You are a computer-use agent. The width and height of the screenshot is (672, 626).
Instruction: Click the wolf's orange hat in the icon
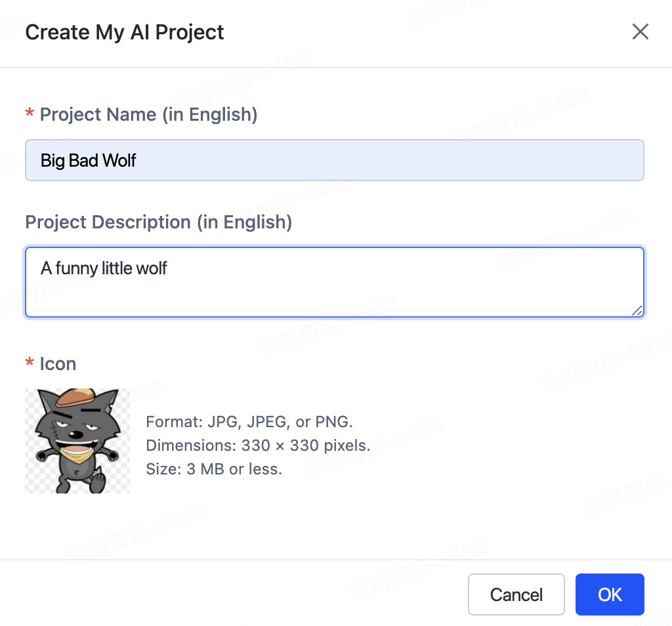74,397
